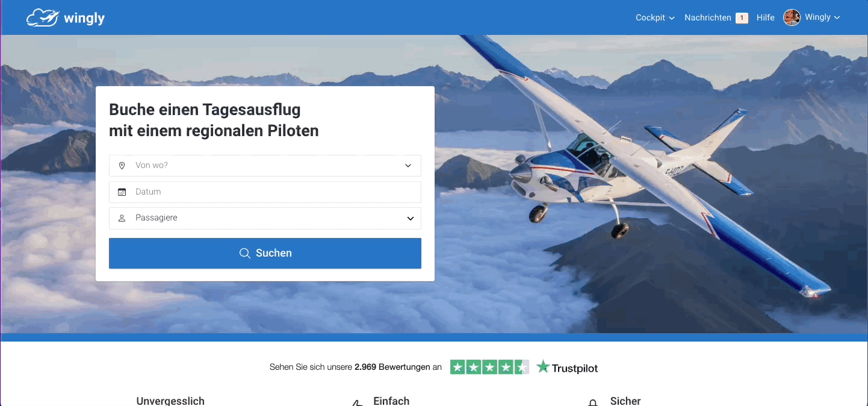Click the magnifying glass icon on Suchen button
The width and height of the screenshot is (868, 406).
pyautogui.click(x=244, y=253)
